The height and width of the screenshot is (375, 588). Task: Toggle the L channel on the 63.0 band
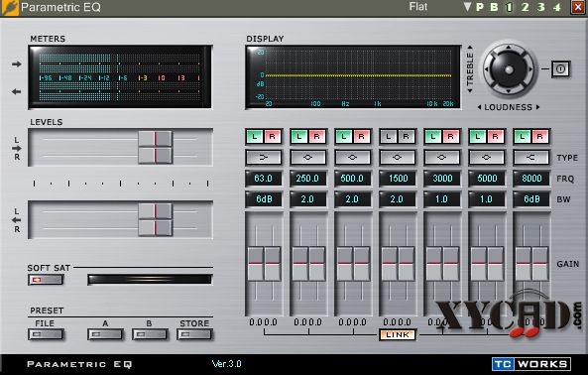click(255, 137)
